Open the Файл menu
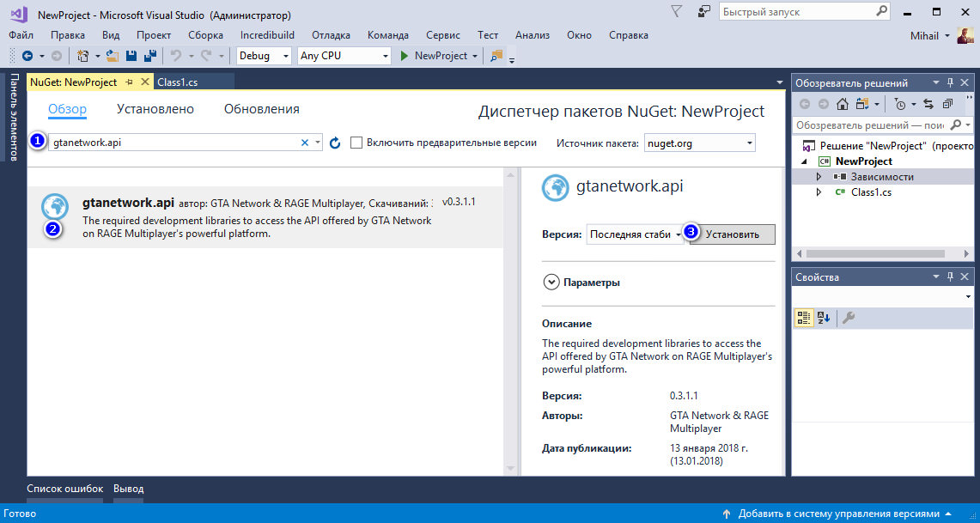 (x=21, y=35)
